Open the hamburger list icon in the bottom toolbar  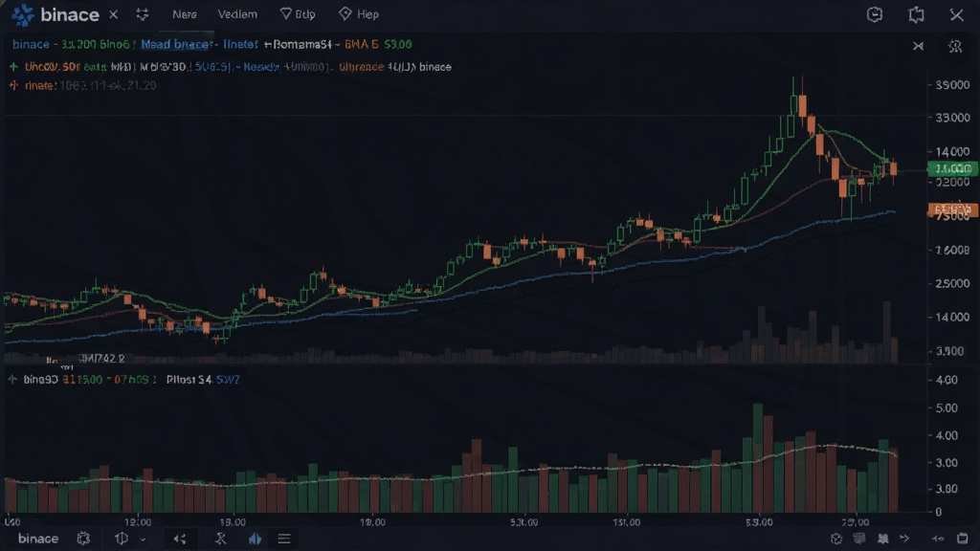click(284, 539)
